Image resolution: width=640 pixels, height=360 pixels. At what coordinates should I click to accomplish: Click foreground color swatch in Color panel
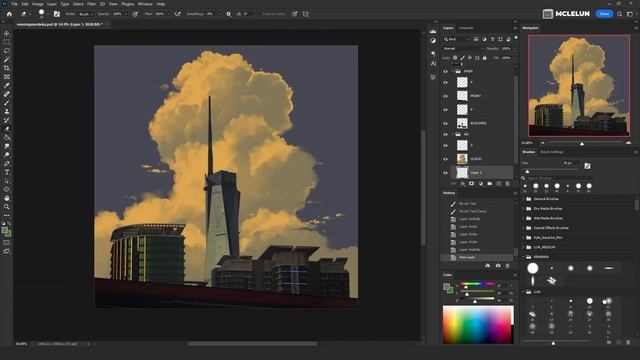click(446, 286)
